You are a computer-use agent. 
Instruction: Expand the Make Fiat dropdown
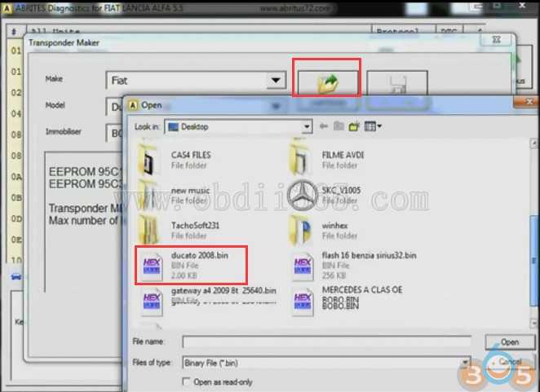coord(276,80)
